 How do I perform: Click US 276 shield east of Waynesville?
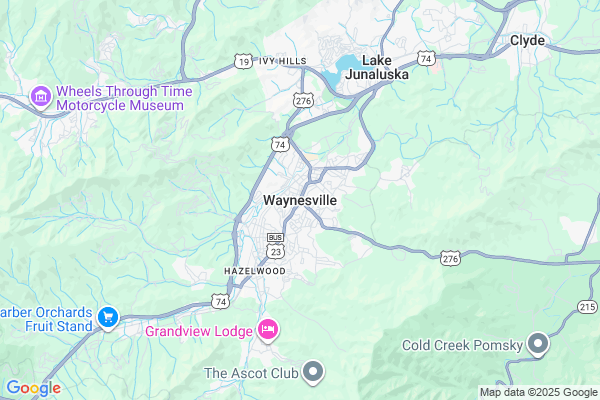pyautogui.click(x=450, y=258)
